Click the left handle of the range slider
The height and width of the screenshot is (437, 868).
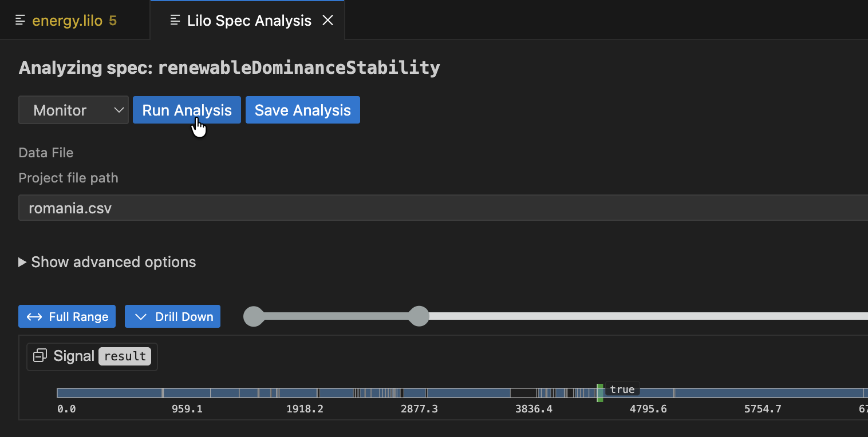click(x=254, y=316)
